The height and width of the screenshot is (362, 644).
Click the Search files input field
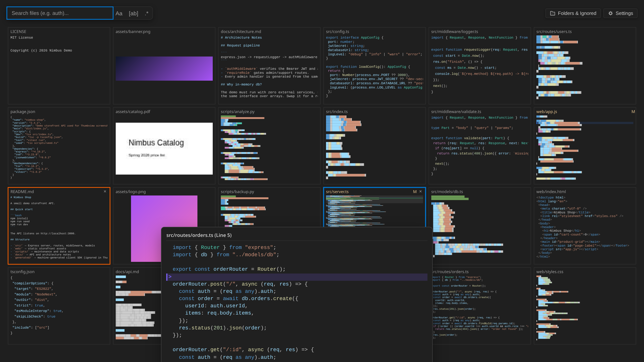(60, 13)
